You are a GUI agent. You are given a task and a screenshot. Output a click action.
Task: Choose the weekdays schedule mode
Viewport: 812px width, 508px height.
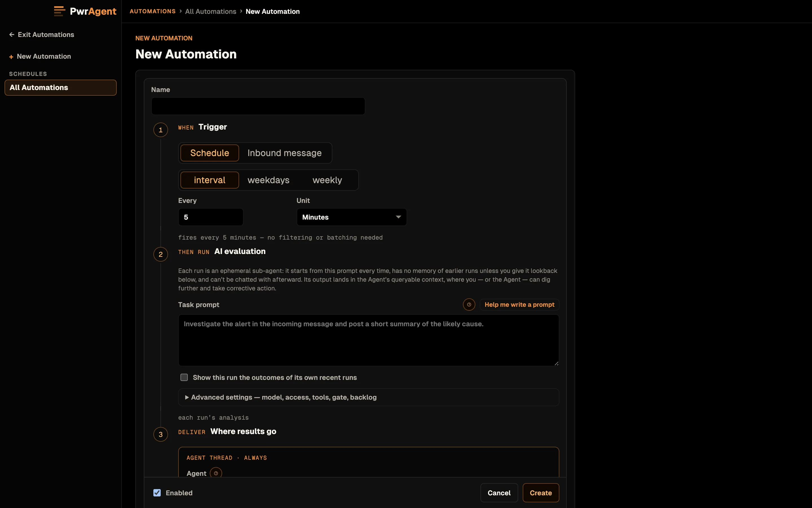[268, 180]
